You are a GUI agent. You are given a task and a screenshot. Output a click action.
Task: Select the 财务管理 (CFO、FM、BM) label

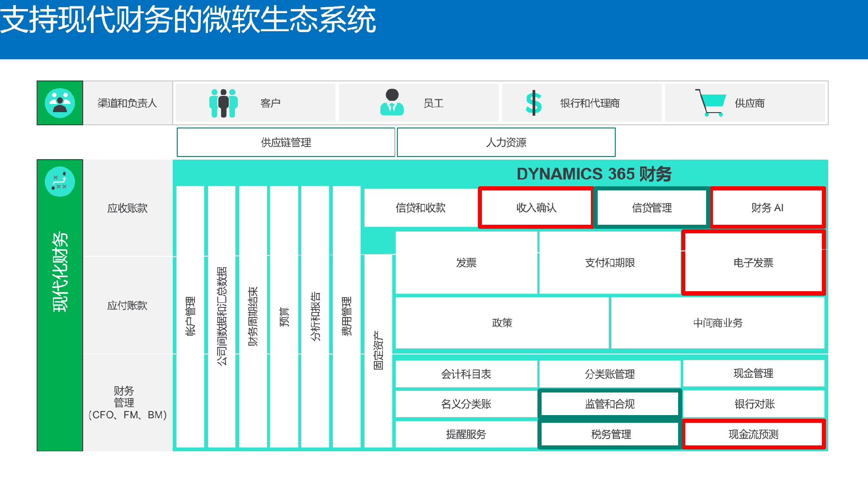(x=127, y=402)
